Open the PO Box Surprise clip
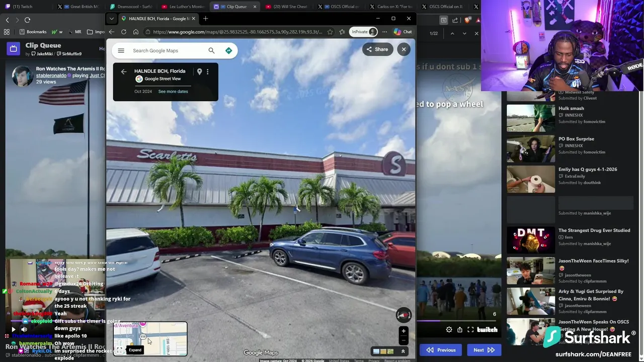 tap(576, 139)
